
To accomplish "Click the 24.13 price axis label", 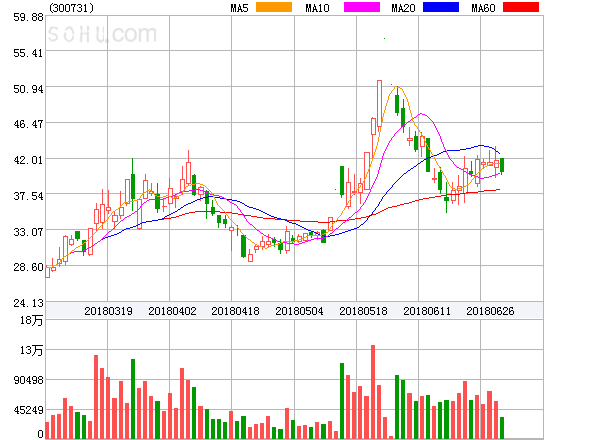I will pyautogui.click(x=28, y=303).
